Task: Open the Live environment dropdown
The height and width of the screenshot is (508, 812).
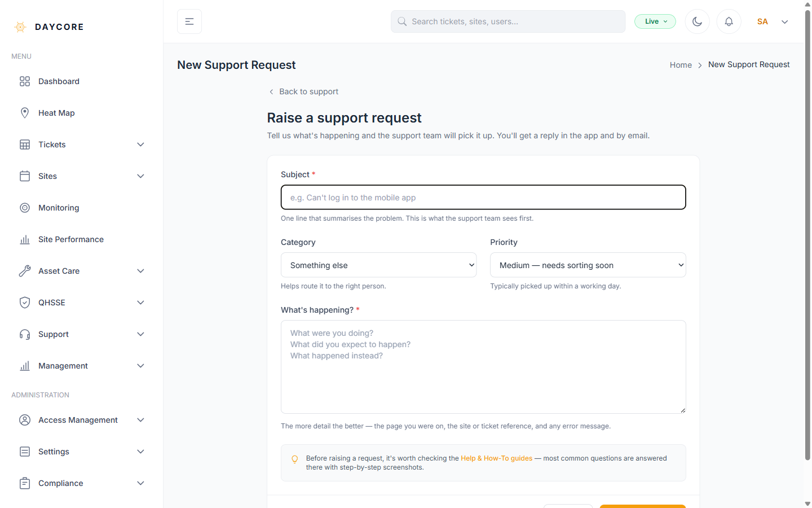Action: 655,21
